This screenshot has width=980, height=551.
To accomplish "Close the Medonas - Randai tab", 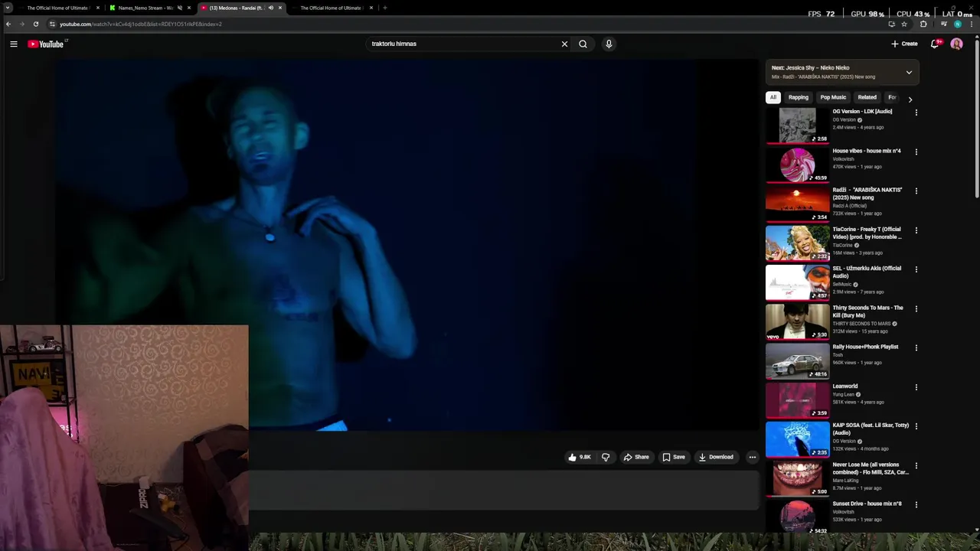I will tap(280, 8).
